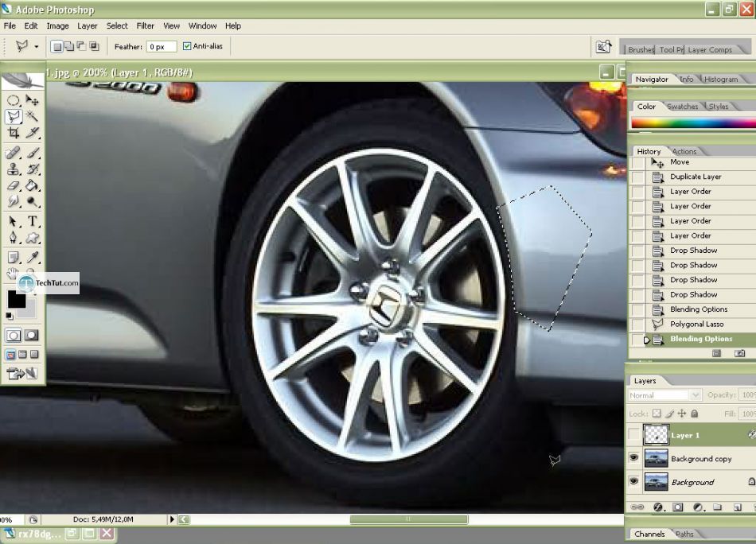
Task: Select the Move tool
Action: [32, 100]
